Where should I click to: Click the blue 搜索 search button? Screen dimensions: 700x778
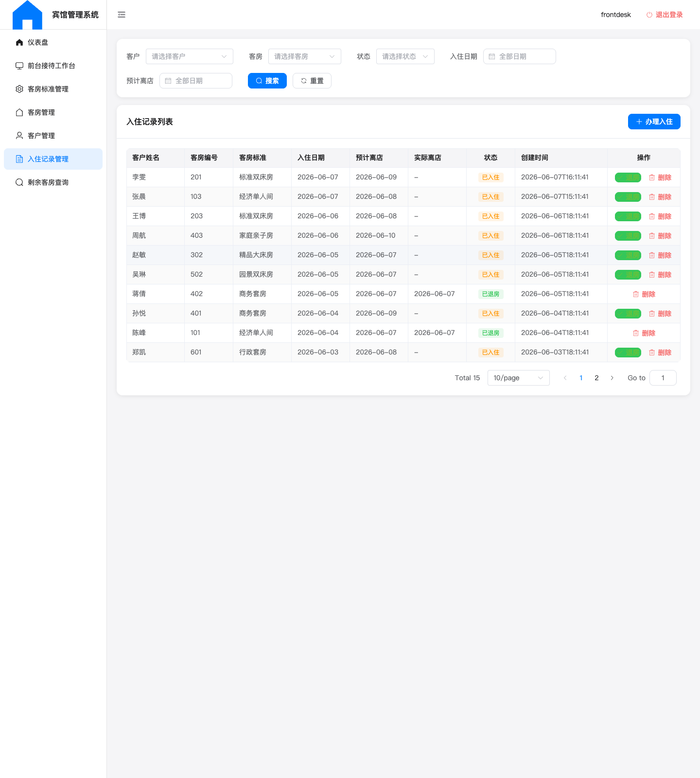pos(267,81)
